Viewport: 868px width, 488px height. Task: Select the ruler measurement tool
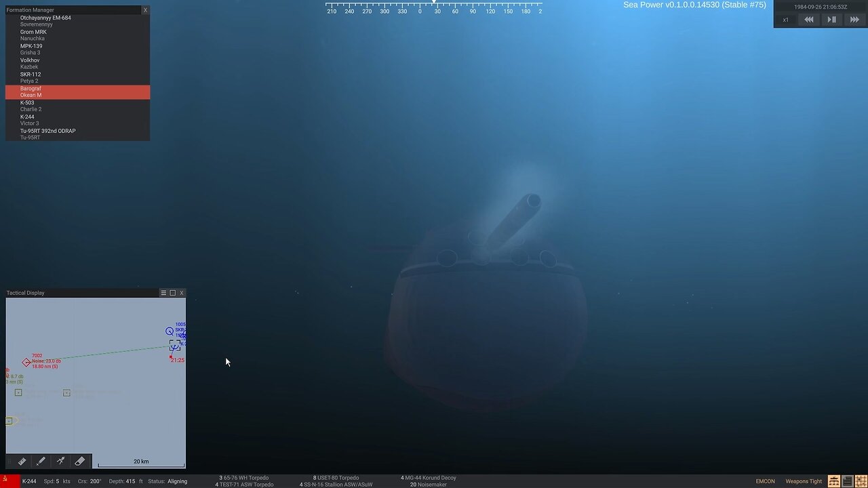tap(22, 461)
